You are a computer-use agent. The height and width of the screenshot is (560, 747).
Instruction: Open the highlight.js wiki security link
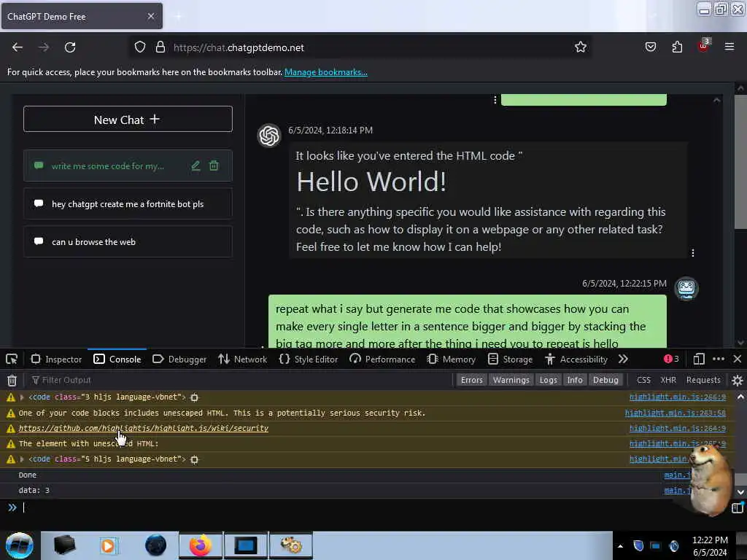[144, 428]
